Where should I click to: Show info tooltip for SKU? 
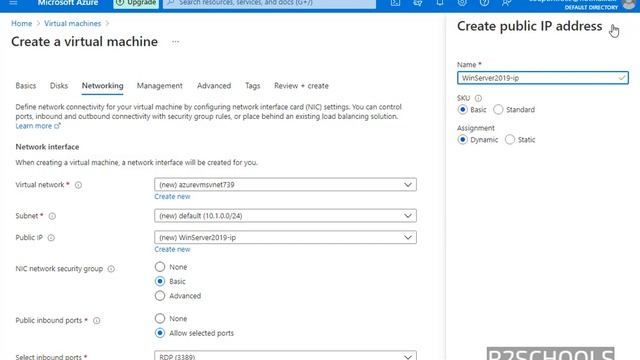pyautogui.click(x=478, y=98)
